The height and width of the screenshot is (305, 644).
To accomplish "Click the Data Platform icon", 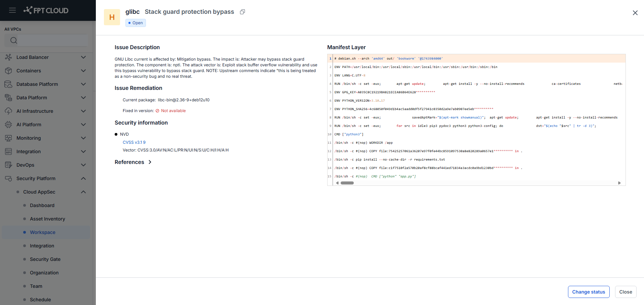I will point(8,98).
